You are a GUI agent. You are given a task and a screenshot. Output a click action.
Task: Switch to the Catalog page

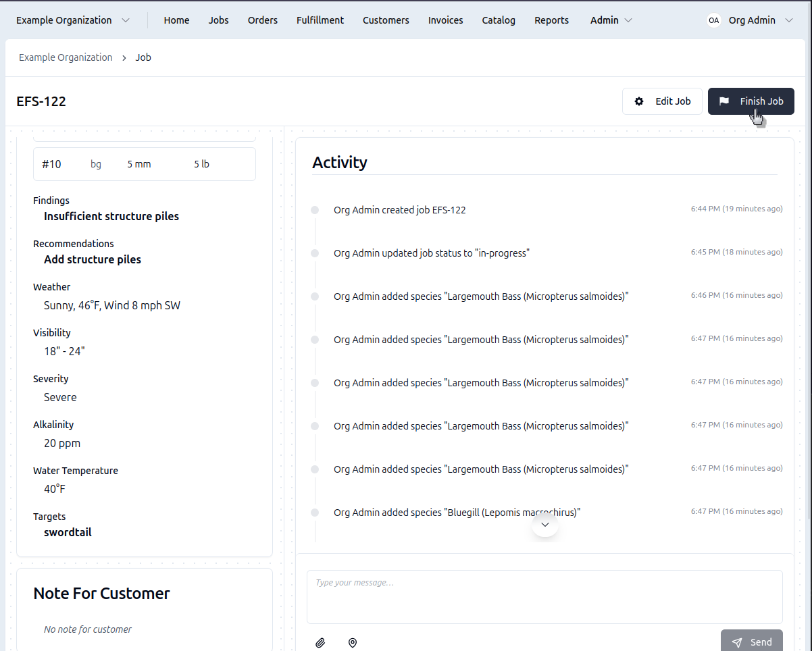499,20
